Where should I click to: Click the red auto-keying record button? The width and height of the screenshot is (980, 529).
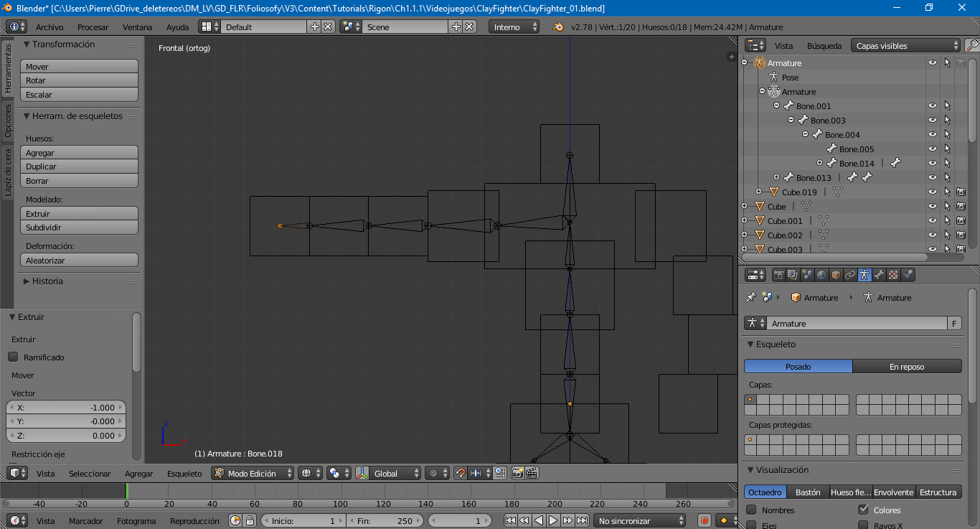pos(705,520)
